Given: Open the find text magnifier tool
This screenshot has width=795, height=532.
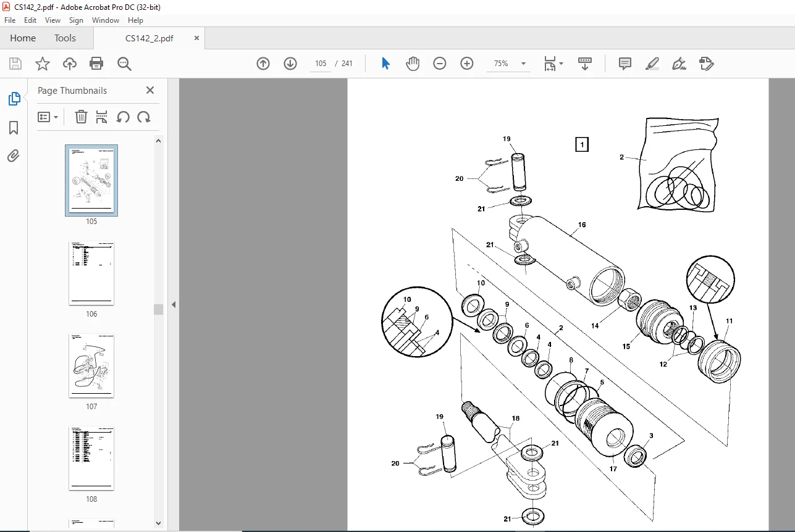Looking at the screenshot, I should point(124,64).
